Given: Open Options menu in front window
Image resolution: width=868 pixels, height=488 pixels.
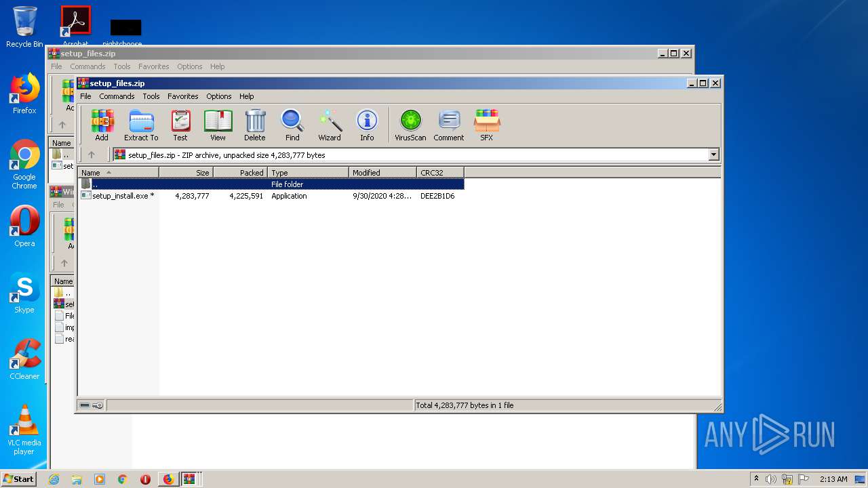Looking at the screenshot, I should click(x=219, y=96).
